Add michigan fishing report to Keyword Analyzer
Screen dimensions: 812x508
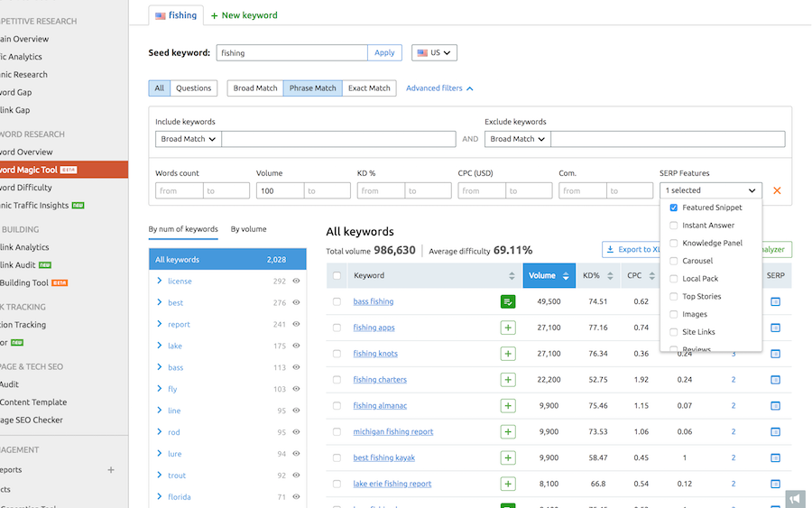coord(508,431)
